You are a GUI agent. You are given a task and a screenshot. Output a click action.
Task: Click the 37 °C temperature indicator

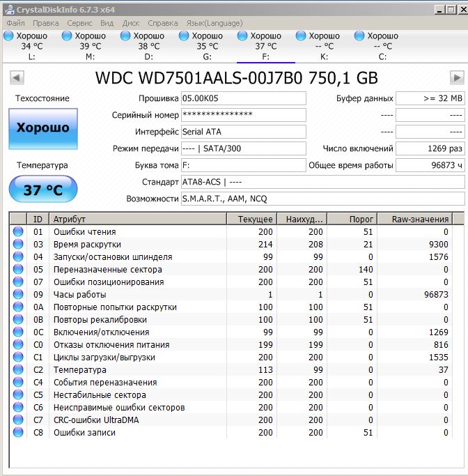coord(43,189)
